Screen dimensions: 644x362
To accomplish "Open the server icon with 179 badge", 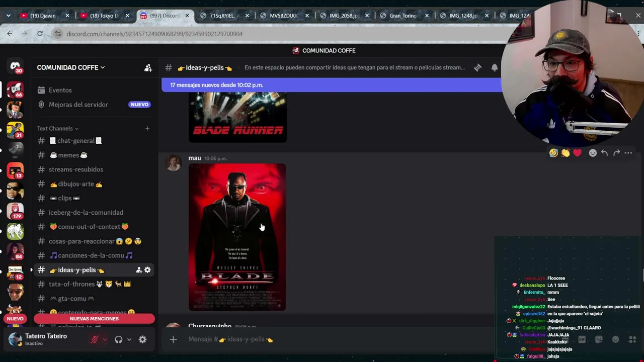I will click(15, 211).
